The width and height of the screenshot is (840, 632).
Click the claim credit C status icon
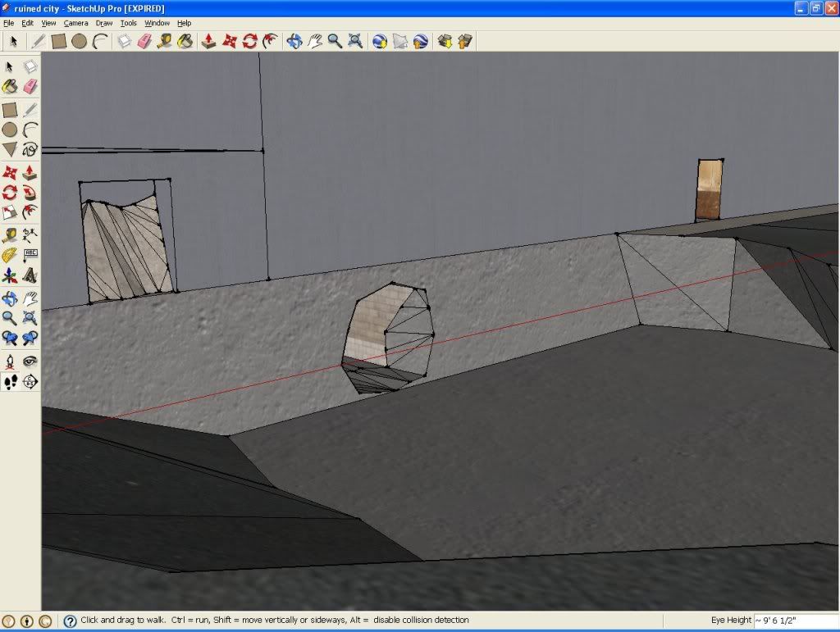tap(46, 621)
